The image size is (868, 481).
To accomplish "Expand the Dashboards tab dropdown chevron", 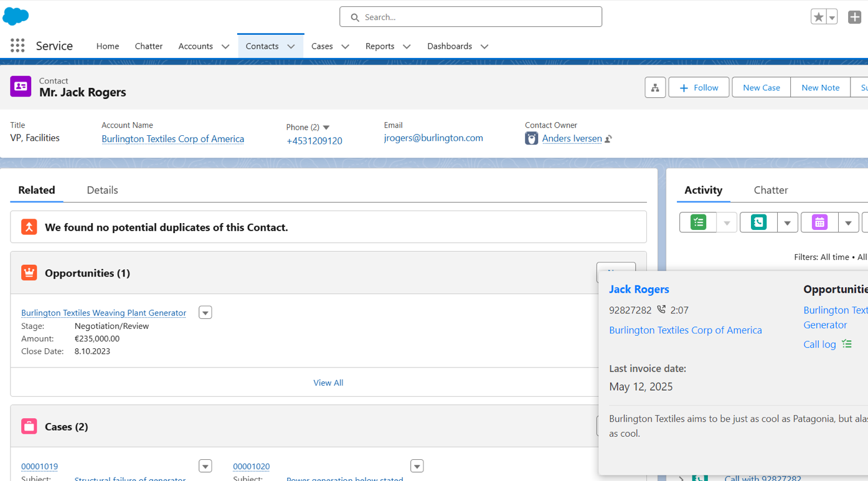I will pos(484,47).
